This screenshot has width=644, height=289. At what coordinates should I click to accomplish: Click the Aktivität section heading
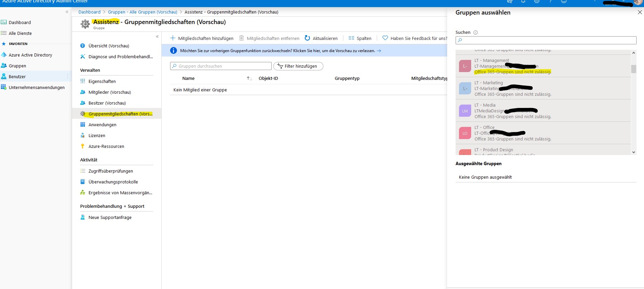(x=89, y=160)
